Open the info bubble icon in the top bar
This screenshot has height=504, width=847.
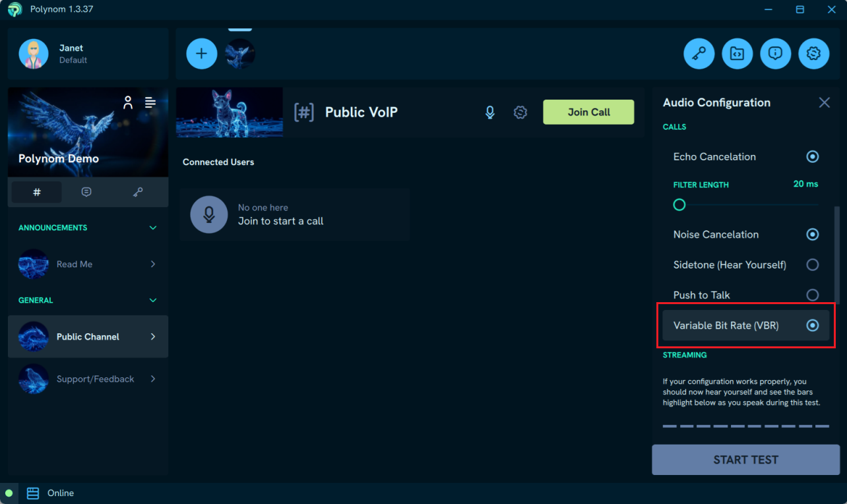coord(775,53)
